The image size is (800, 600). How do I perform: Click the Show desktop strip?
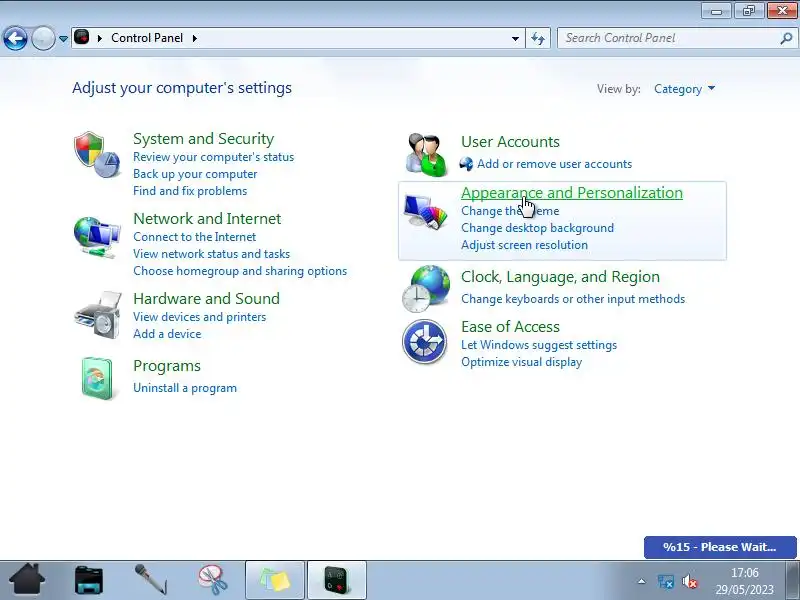click(794, 580)
